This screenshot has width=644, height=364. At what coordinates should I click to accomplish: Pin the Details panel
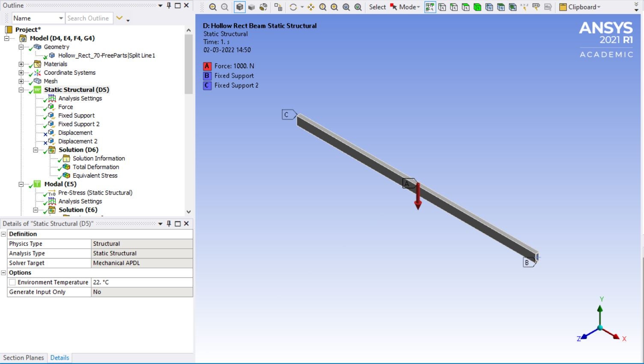pyautogui.click(x=169, y=223)
